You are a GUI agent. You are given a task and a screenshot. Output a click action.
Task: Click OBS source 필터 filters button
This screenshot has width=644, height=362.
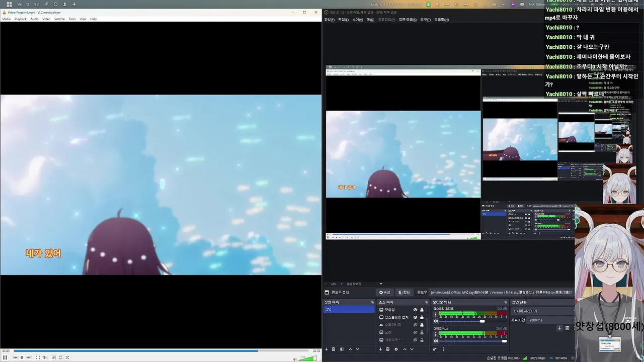point(404,292)
